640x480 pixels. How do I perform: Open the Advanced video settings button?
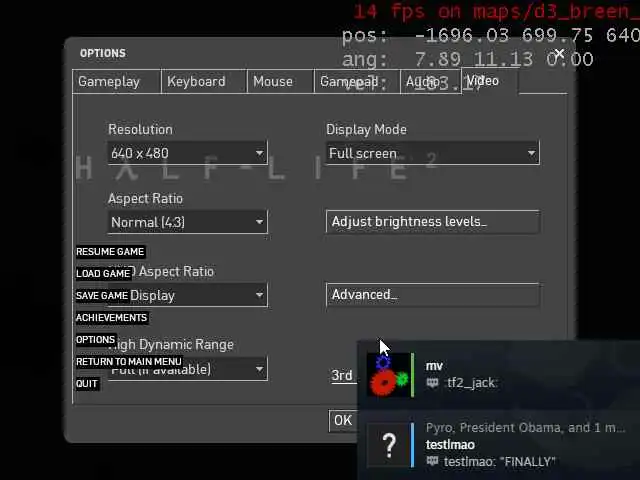pos(433,295)
